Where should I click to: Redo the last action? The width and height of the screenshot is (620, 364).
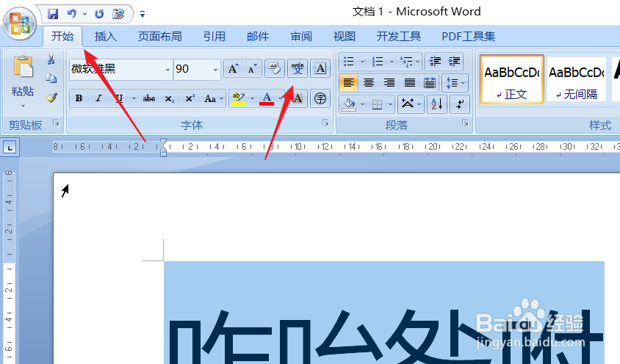click(x=99, y=14)
